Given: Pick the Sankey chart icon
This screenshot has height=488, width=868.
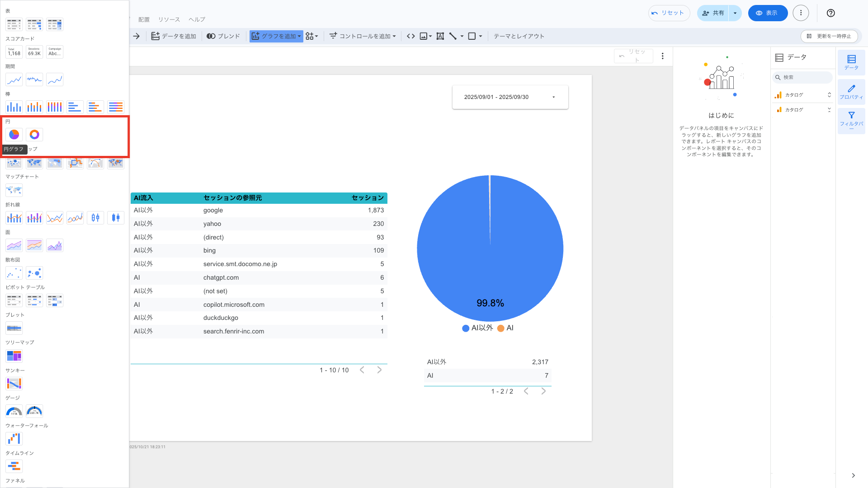Looking at the screenshot, I should pyautogui.click(x=14, y=384).
